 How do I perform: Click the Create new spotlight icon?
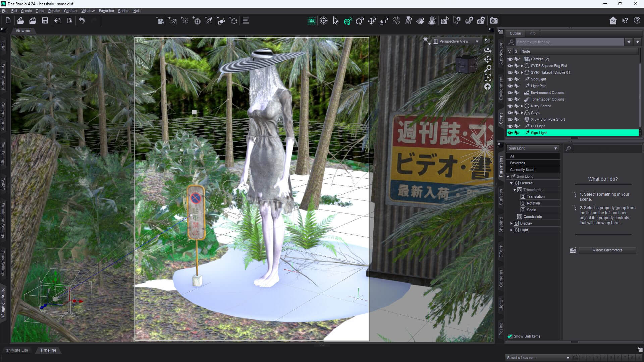(x=209, y=21)
